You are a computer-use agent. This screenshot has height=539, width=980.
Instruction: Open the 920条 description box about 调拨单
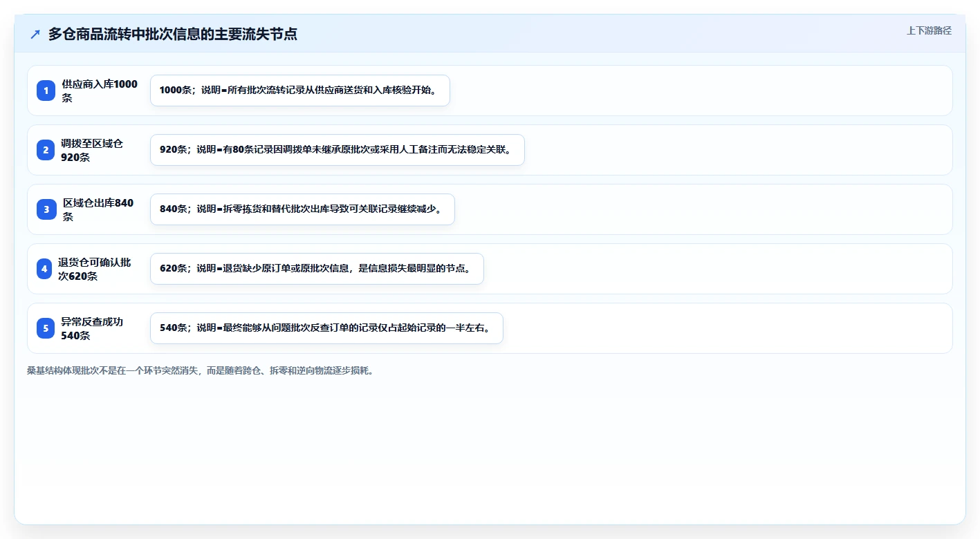pos(338,150)
